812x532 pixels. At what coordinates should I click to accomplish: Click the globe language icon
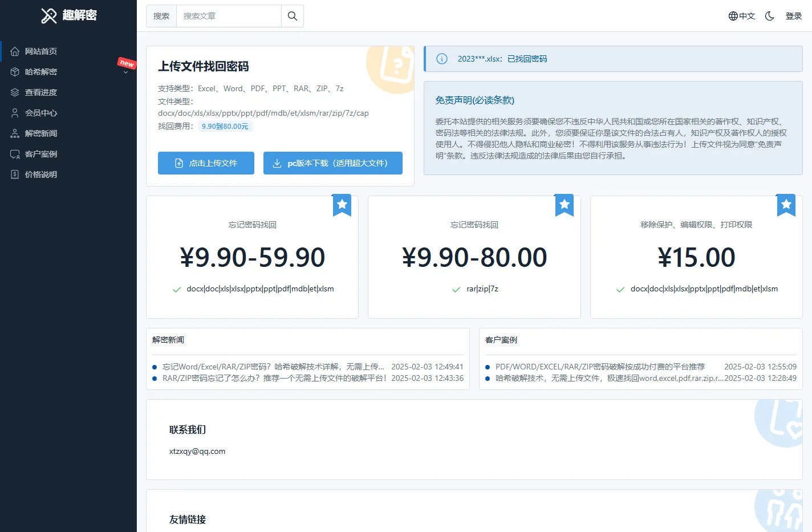[733, 16]
